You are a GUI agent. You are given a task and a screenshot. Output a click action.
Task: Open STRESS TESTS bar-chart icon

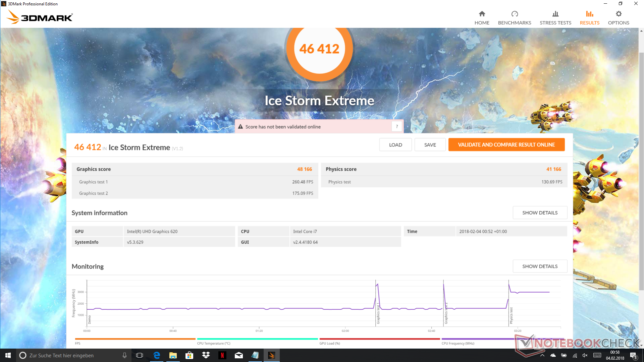click(555, 14)
